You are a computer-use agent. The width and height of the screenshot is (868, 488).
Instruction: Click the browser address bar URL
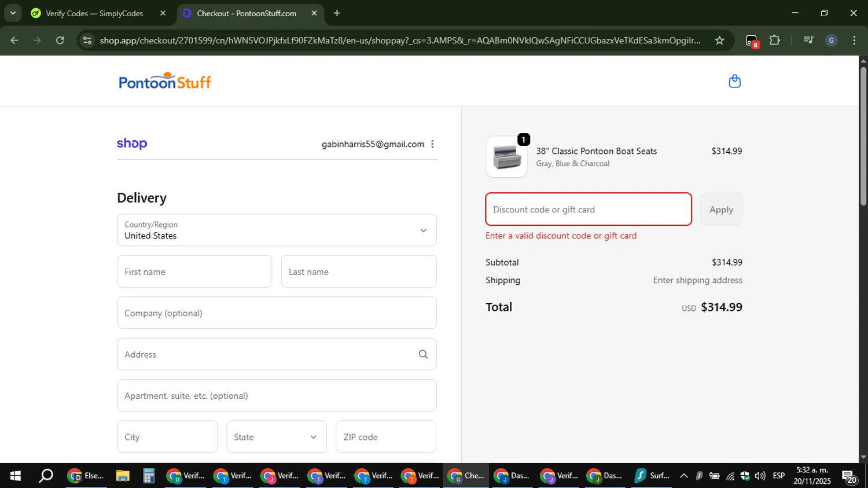[x=399, y=41]
